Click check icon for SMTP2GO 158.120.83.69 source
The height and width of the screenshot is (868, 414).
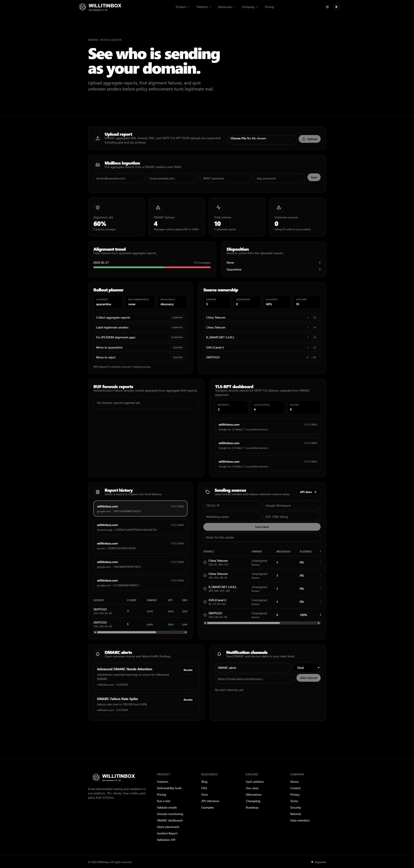[x=205, y=615]
